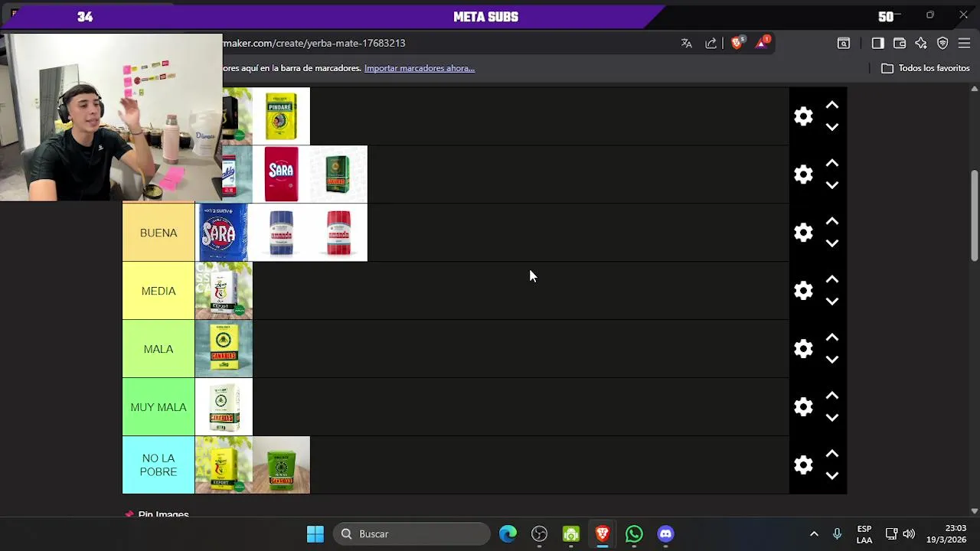Image resolution: width=980 pixels, height=551 pixels.
Task: Open settings gear for the Pindare tier row
Action: click(803, 116)
